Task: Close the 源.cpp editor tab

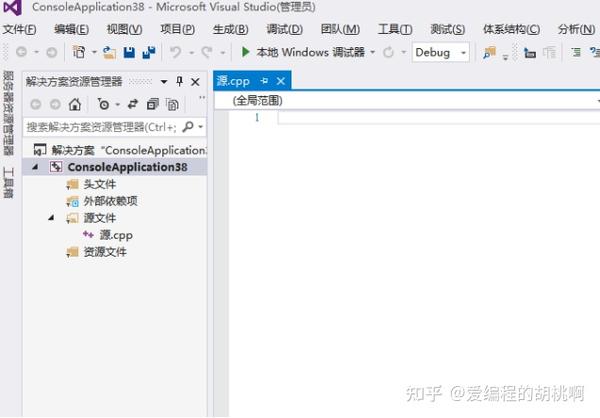Action: [x=281, y=81]
